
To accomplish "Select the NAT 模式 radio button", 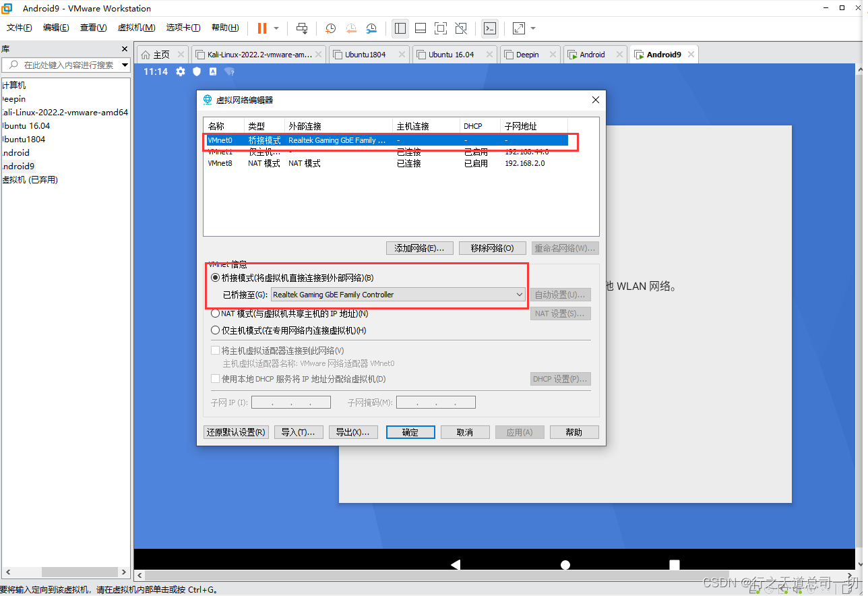I will point(215,314).
